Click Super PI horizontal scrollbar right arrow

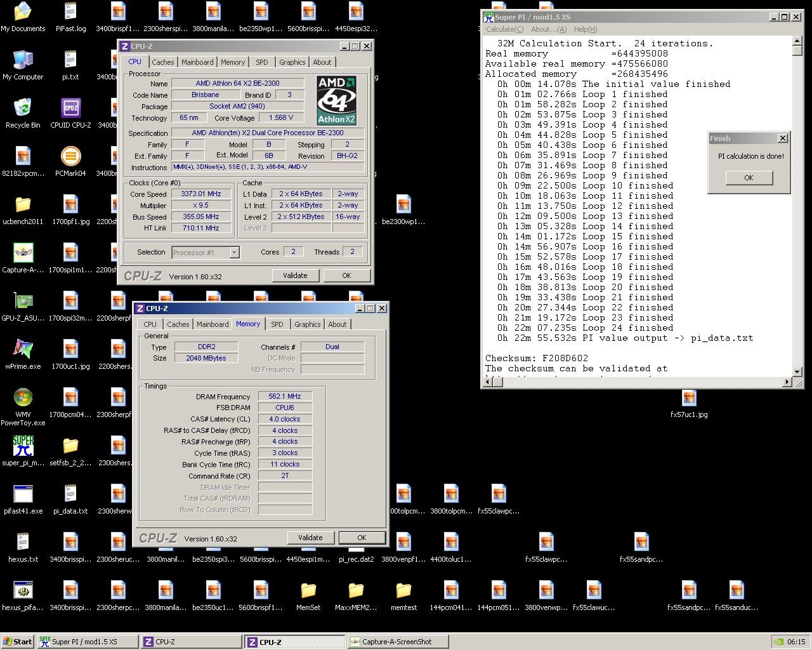pos(787,382)
